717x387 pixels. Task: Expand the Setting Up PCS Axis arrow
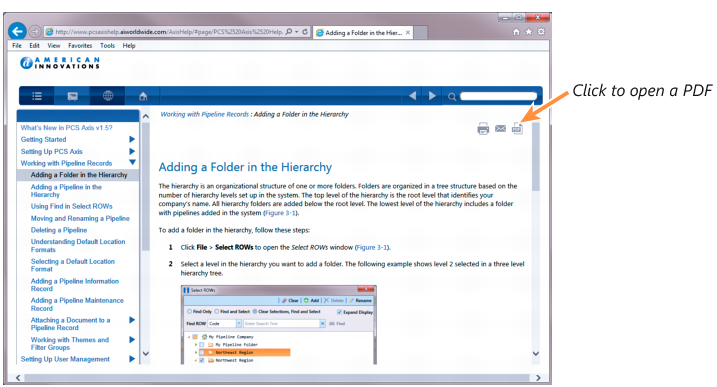[132, 151]
